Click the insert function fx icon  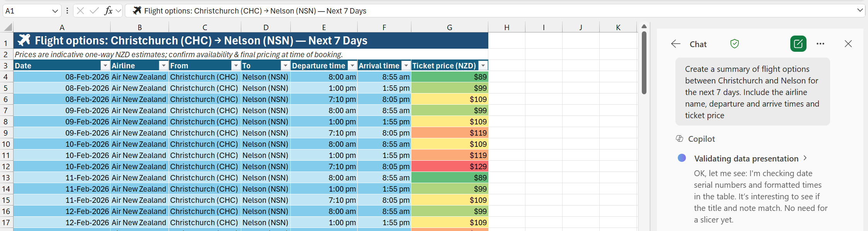tap(108, 11)
